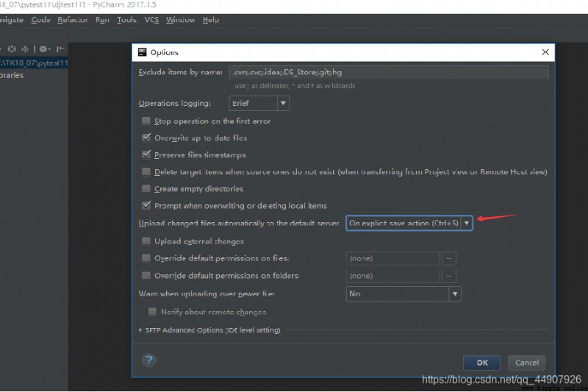Click into Exclude items by name field
The image size is (588, 392).
coord(389,72)
